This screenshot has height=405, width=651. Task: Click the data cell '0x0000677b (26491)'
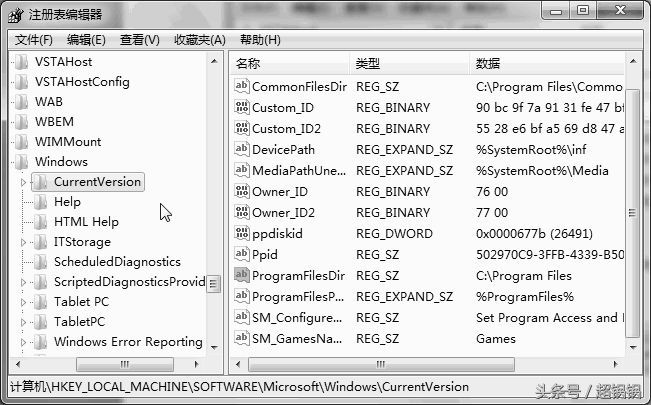coord(534,233)
